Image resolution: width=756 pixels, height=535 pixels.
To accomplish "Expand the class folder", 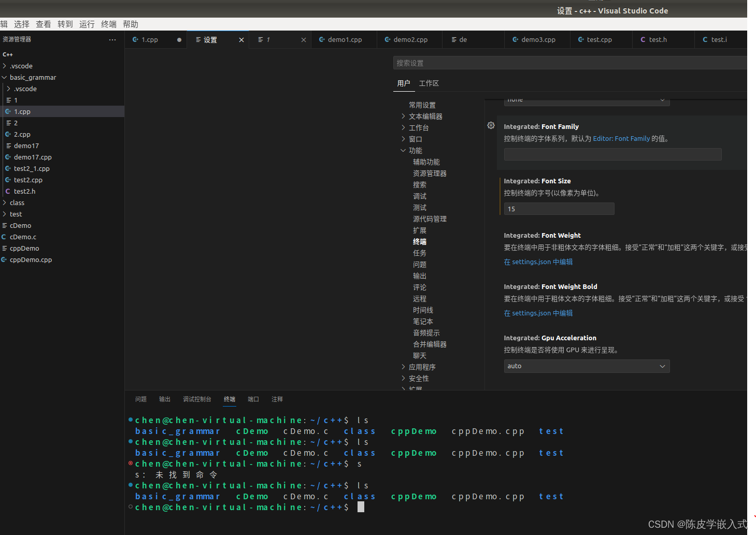I will coord(5,203).
